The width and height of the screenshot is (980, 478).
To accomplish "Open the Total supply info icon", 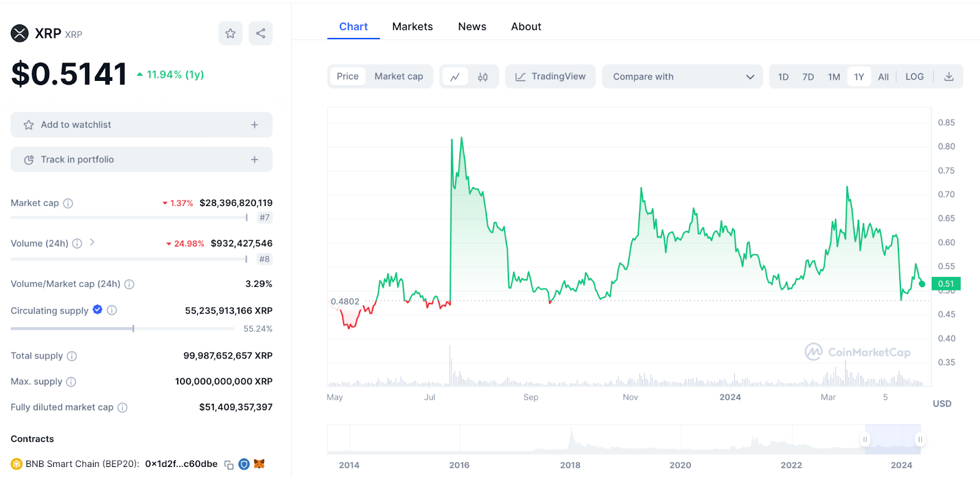I will point(72,356).
